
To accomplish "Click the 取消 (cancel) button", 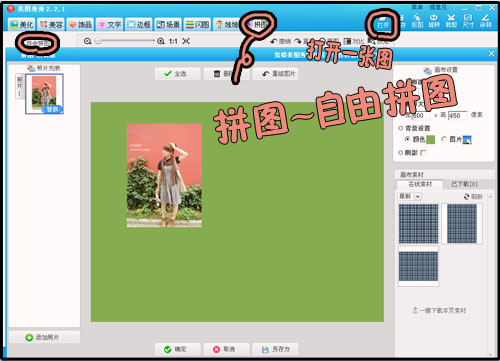I will click(x=226, y=349).
